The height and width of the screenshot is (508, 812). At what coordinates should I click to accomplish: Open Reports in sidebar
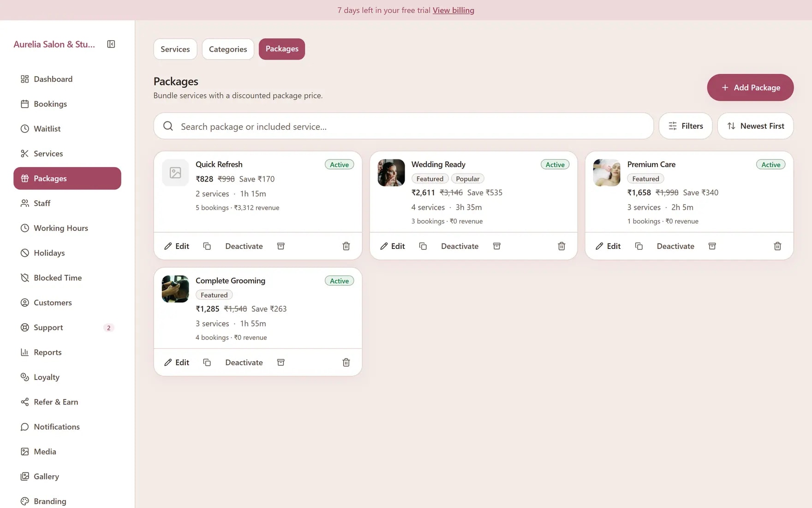pyautogui.click(x=67, y=352)
